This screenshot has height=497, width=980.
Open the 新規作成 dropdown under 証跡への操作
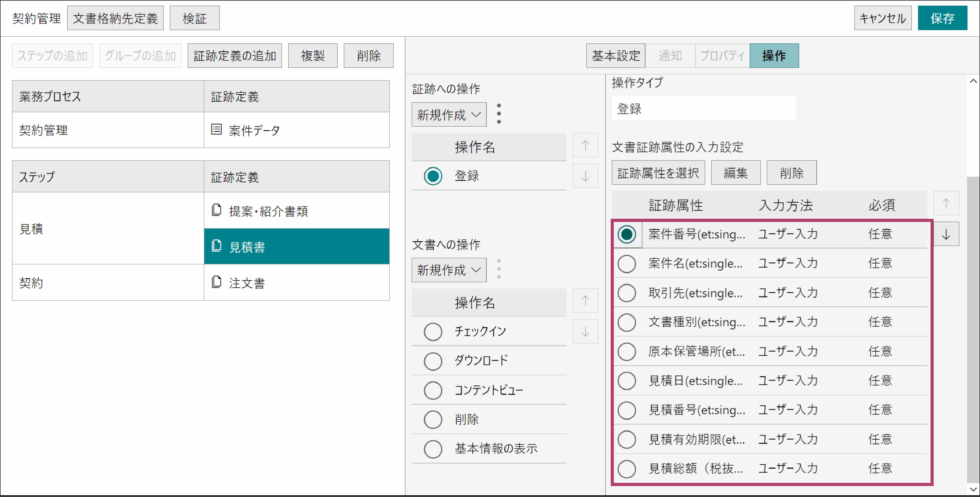click(449, 114)
